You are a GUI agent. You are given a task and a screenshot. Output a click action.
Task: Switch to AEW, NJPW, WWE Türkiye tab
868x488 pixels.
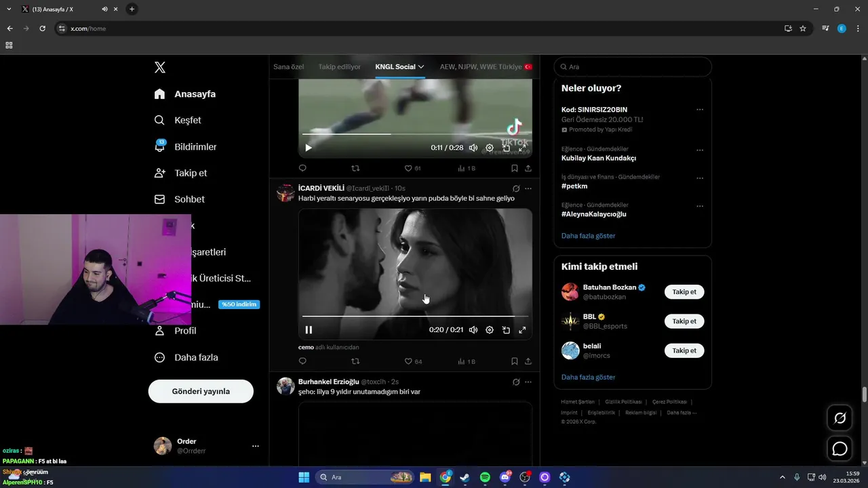click(x=486, y=66)
